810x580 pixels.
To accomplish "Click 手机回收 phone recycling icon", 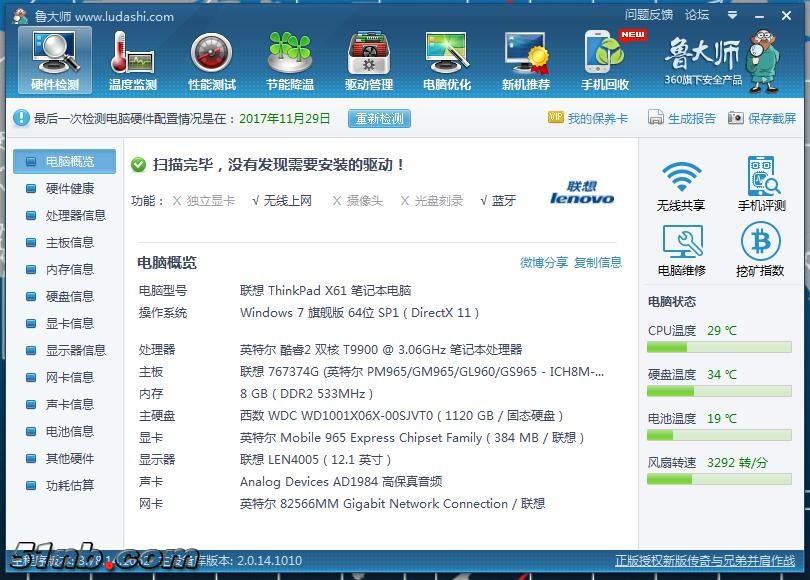I will 605,60.
